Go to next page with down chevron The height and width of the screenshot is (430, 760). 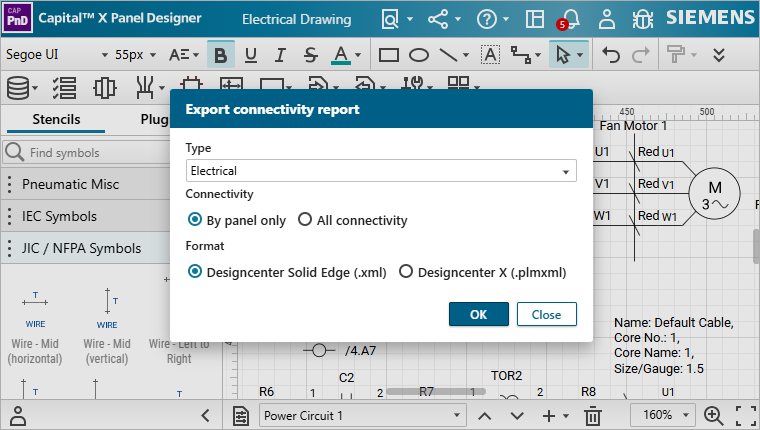pos(517,416)
